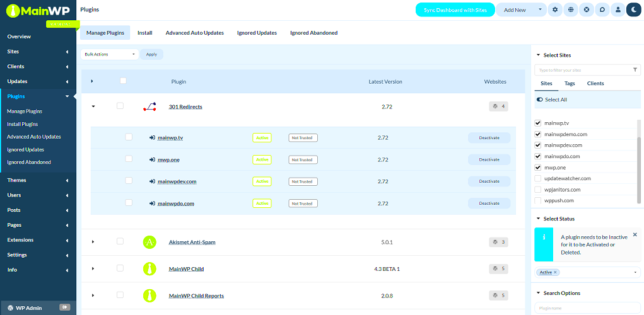
Task: Check the Akismet Anti-Spam checkbox
Action: [x=120, y=241]
